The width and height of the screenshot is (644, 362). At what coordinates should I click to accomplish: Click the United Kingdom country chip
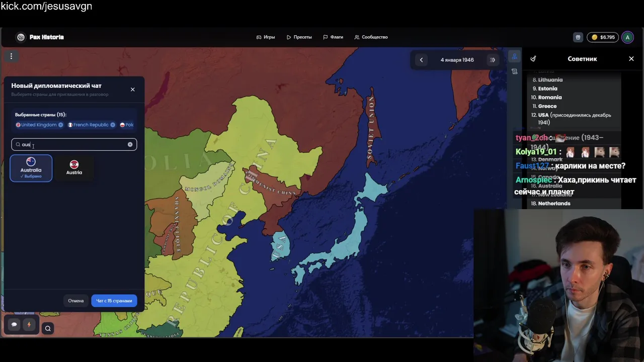[39, 125]
